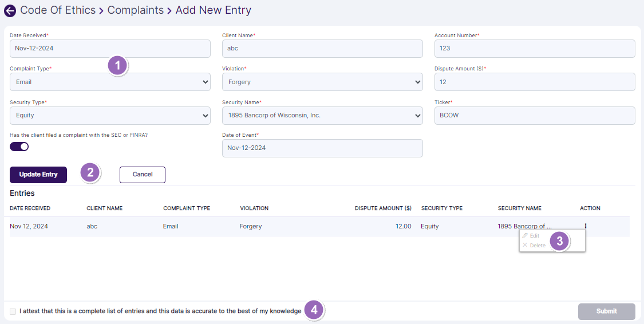Click the Dispute Amount input field
This screenshot has height=324, width=644.
(x=535, y=82)
